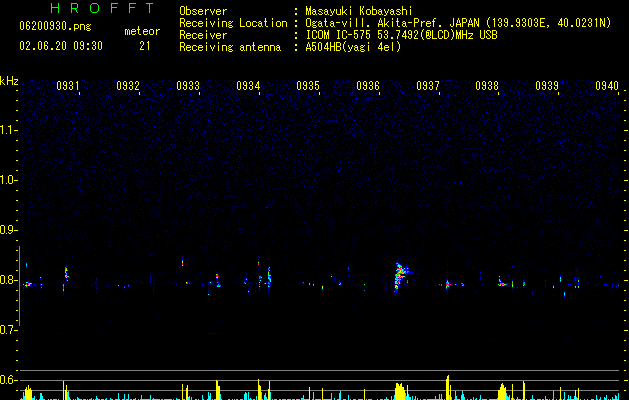Click the 'Receiver' field label

click(203, 35)
